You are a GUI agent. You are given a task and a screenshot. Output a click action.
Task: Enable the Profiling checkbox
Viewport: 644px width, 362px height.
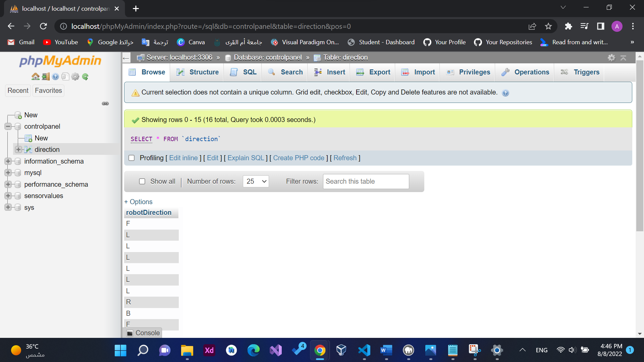click(131, 158)
